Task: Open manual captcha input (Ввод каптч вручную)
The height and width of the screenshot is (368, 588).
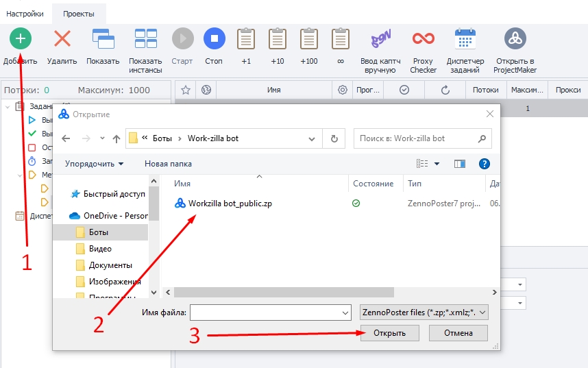Action: 380,38
